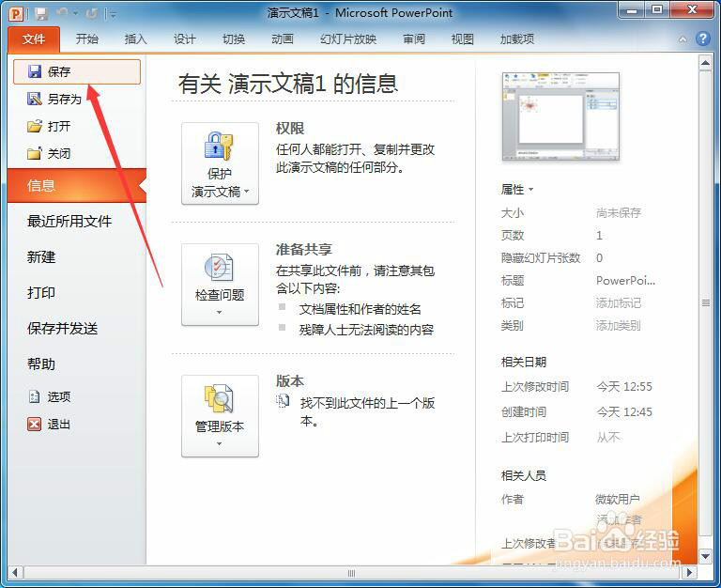721x588 pixels.
Task: Open the Protect Presentation (保护演示文稿) dropdown
Action: pos(220,163)
